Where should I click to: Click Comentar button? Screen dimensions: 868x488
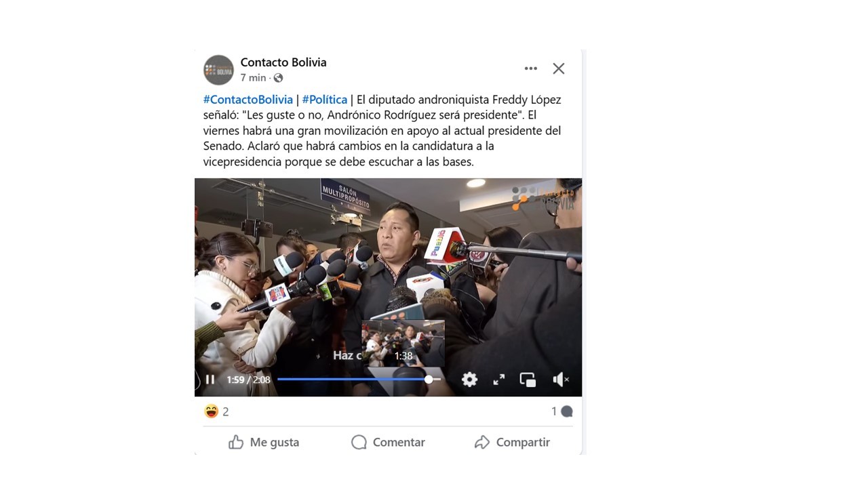click(x=388, y=443)
